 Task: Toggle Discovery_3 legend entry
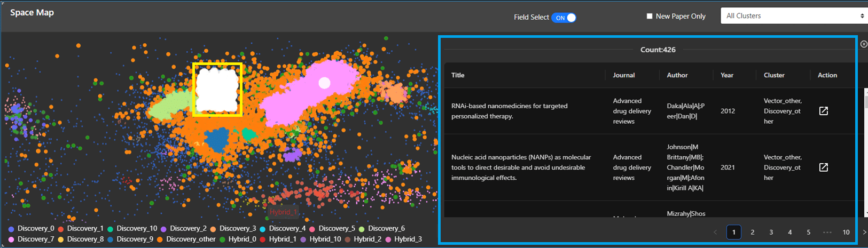pos(233,228)
